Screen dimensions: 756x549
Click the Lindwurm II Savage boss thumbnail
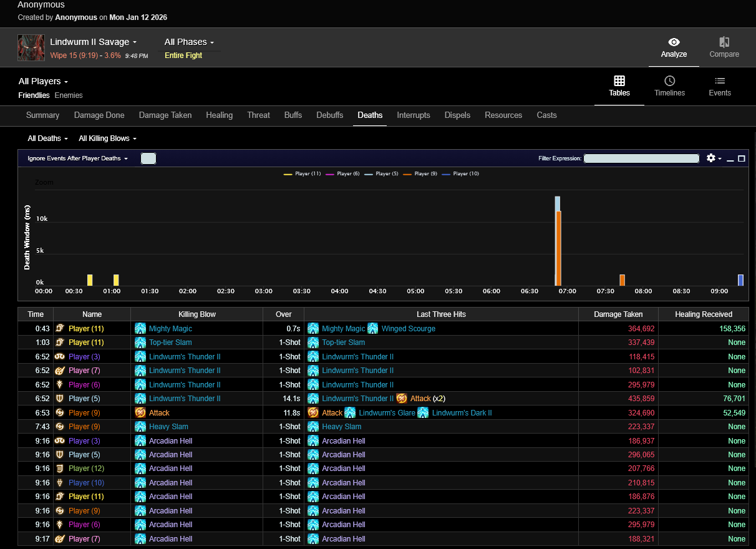[x=31, y=47]
